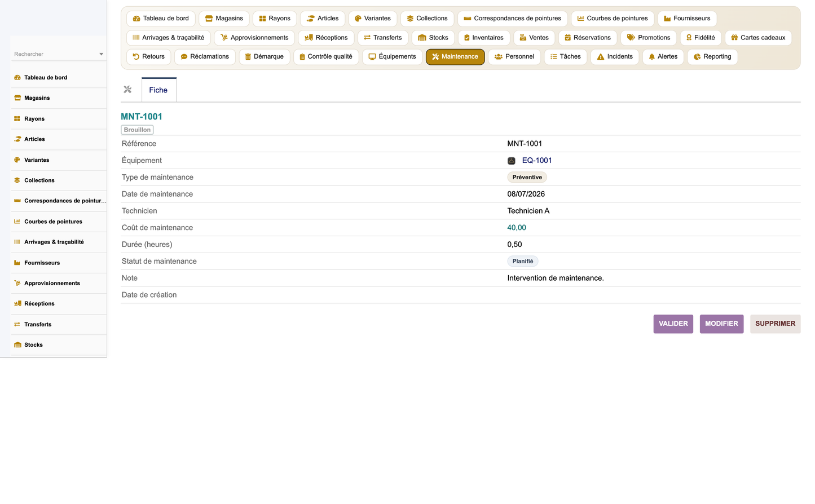Screen dimensions: 815x504
Task: Open the Maintenance menu item
Action: 455,57
